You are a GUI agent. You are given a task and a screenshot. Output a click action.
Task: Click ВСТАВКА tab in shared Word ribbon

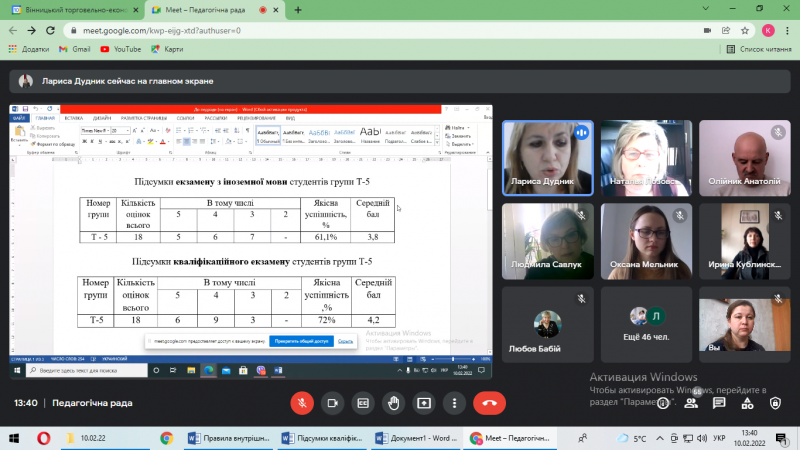tap(73, 118)
